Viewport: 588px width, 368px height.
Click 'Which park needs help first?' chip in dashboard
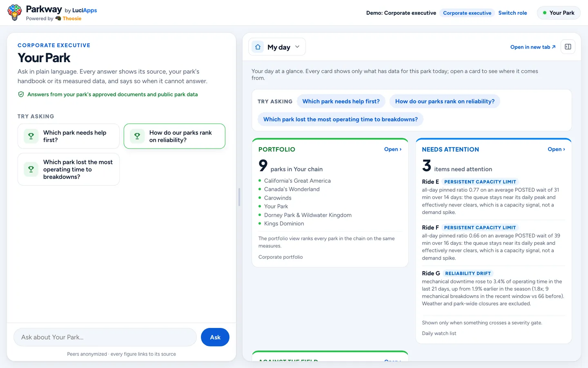click(341, 101)
